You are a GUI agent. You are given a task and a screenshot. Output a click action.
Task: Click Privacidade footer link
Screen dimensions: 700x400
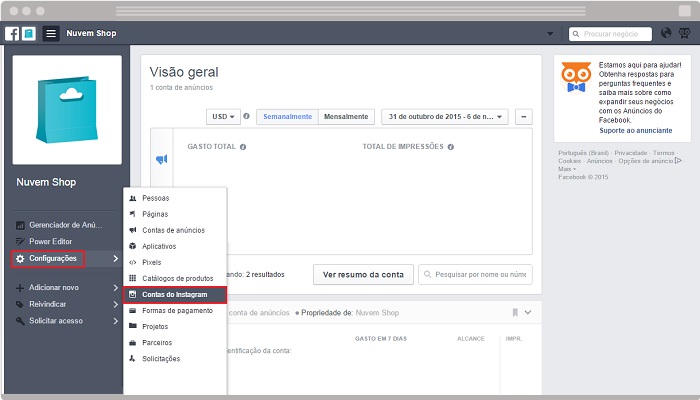631,153
